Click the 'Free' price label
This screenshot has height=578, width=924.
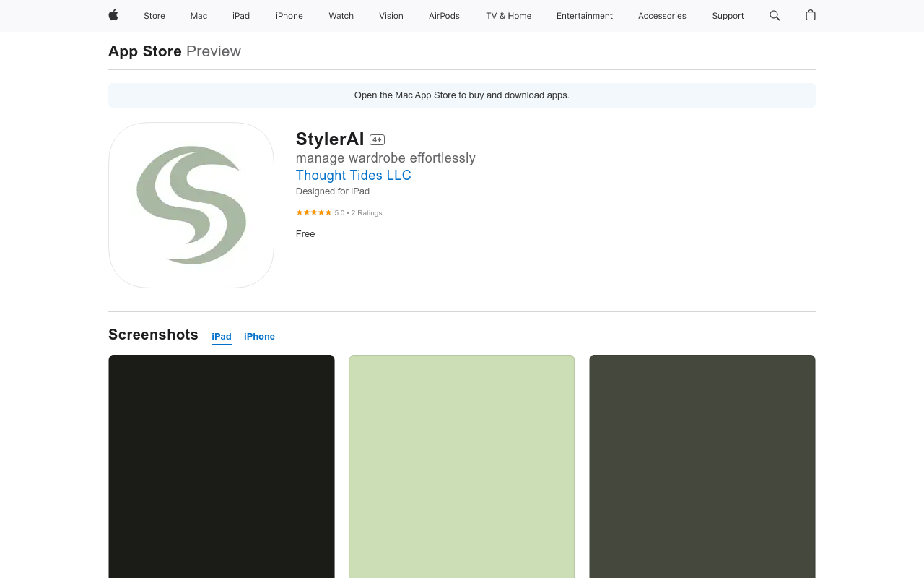(305, 234)
